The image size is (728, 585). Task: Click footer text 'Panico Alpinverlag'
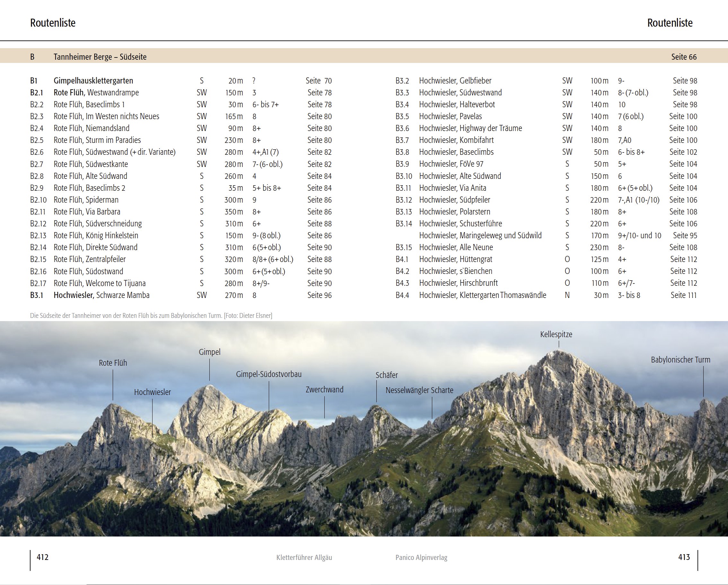click(421, 558)
